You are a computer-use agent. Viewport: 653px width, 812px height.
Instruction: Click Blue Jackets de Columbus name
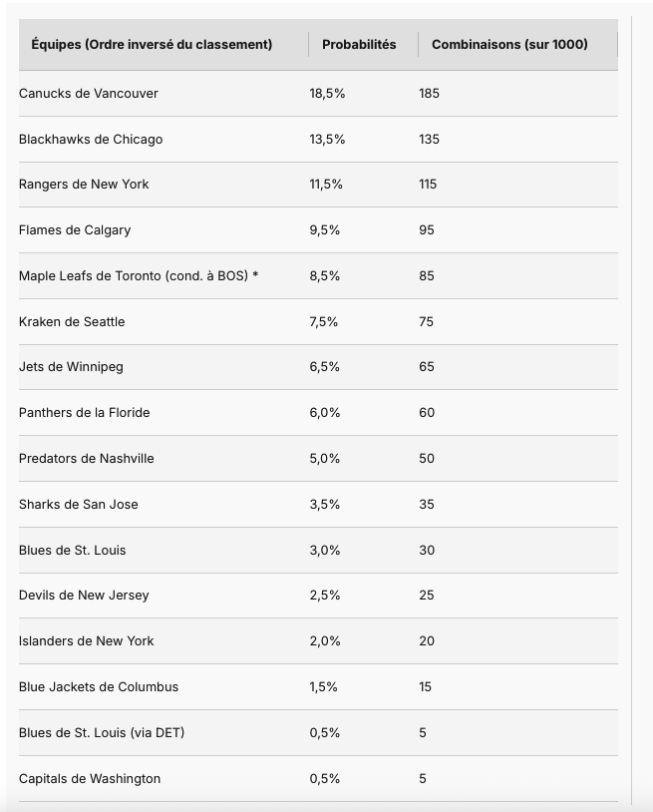(x=99, y=686)
